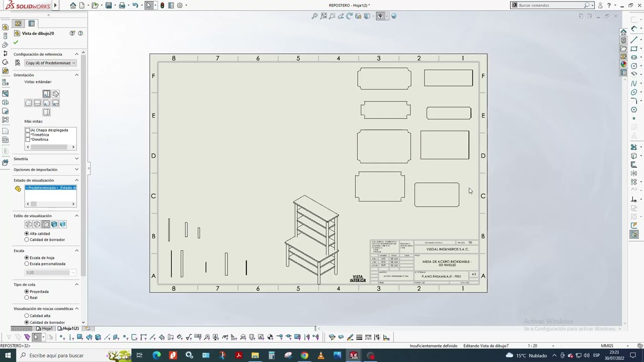The image size is (644, 362).
Task: Choose the Wireframe display style icon
Action: [x=29, y=224]
